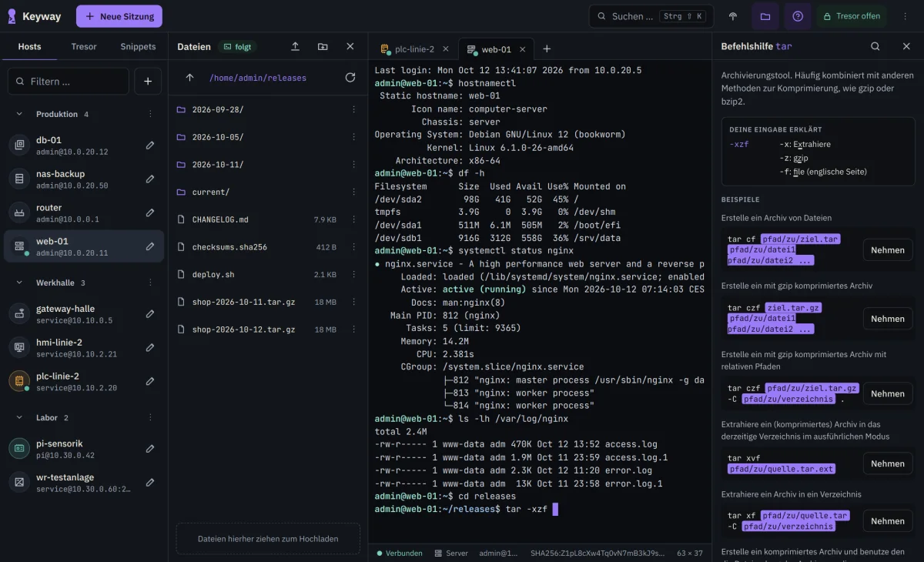Close the Befehlshilfe panel
This screenshot has width=924, height=562.
[906, 46]
